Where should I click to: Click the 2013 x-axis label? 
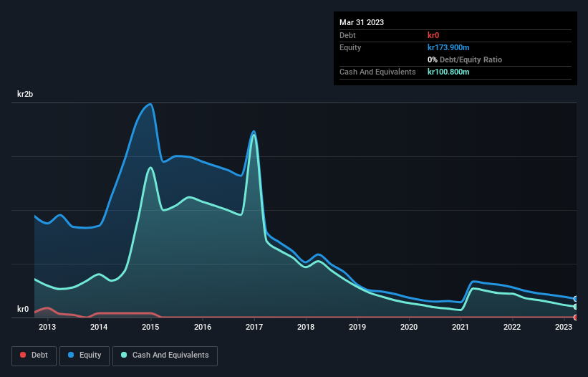[x=47, y=327]
